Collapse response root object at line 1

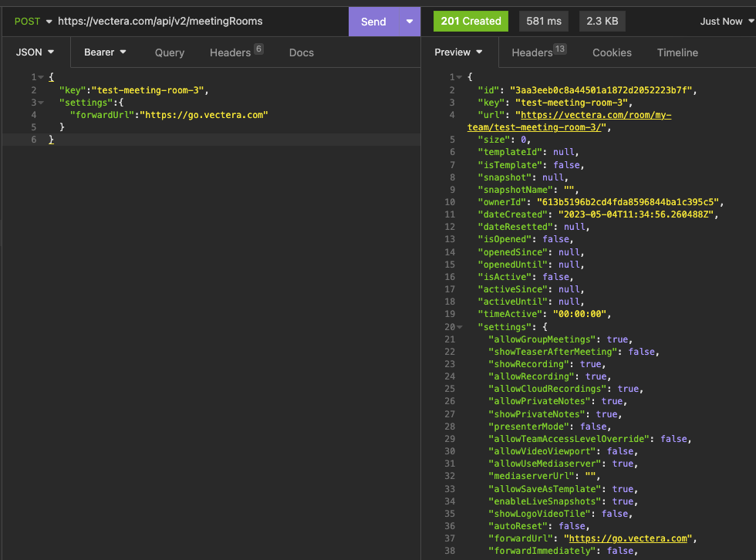460,77
